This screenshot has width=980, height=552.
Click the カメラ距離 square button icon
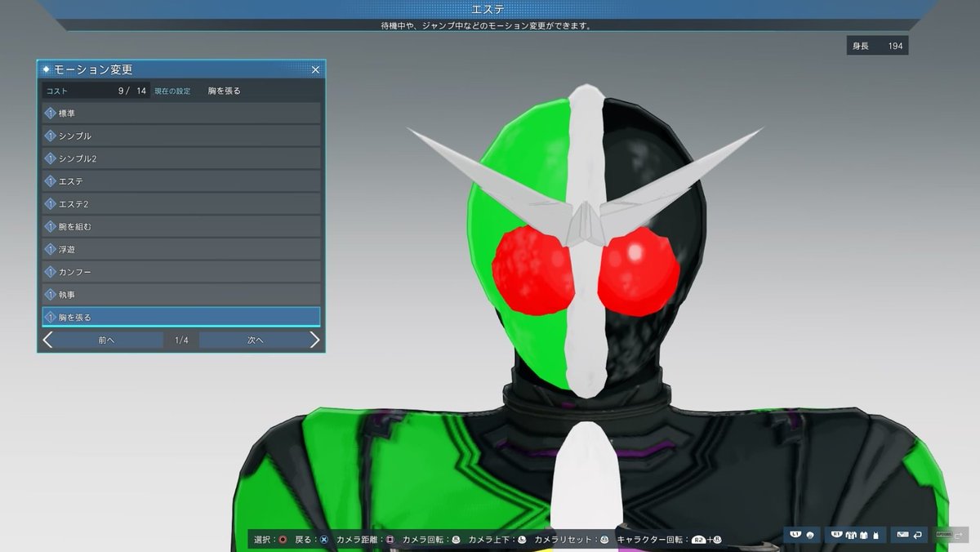click(390, 540)
